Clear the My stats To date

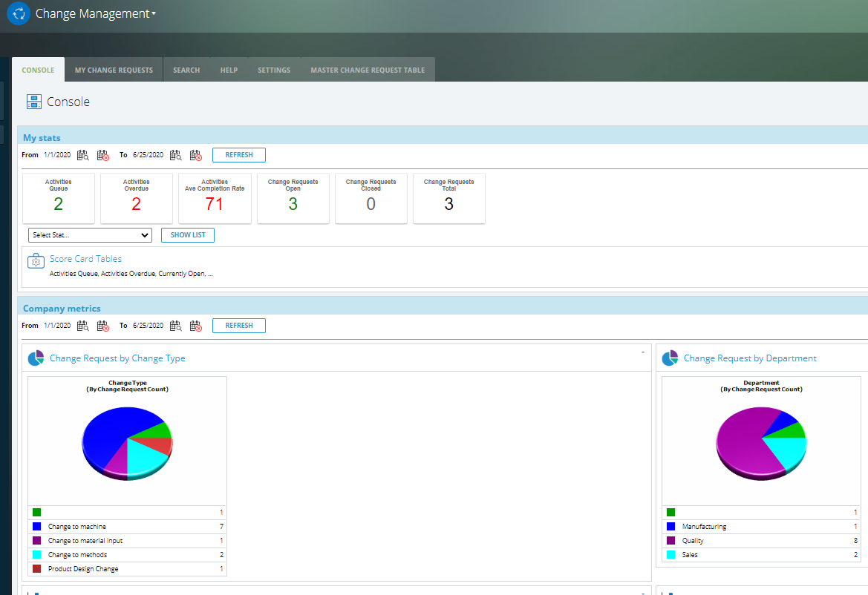coord(195,155)
